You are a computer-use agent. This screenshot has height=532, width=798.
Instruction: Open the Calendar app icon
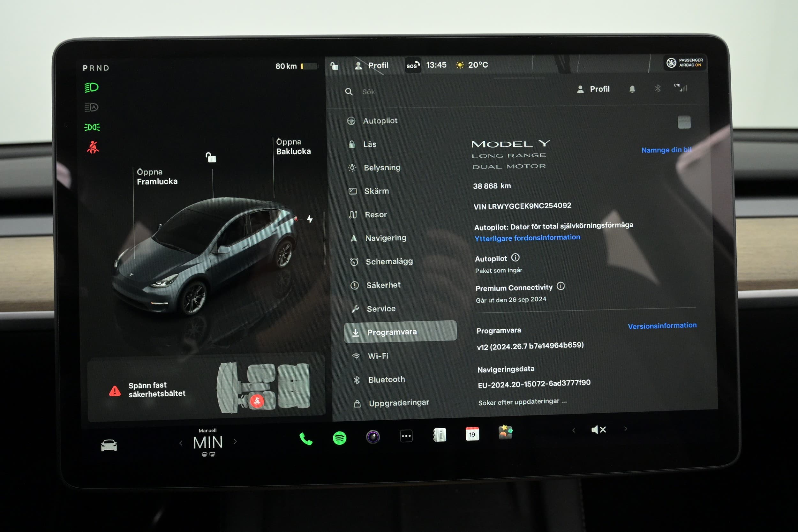pos(472,434)
